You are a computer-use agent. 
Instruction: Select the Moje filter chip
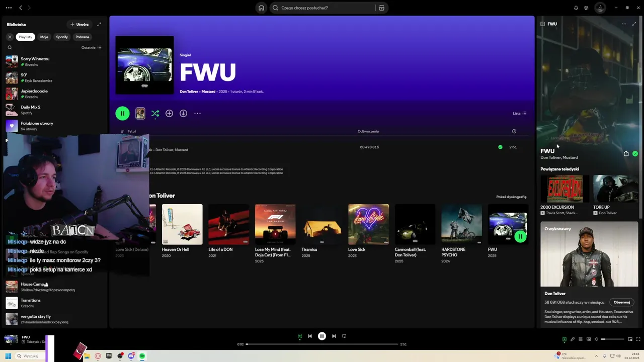point(44,37)
